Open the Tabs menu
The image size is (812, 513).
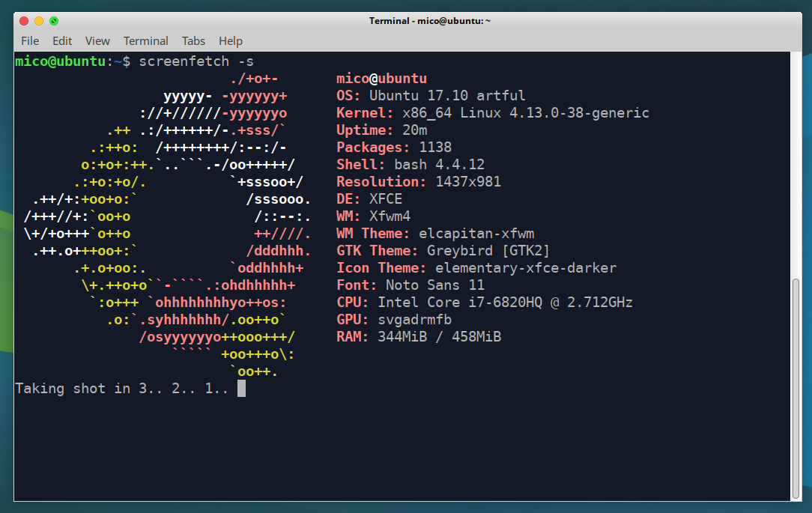193,41
